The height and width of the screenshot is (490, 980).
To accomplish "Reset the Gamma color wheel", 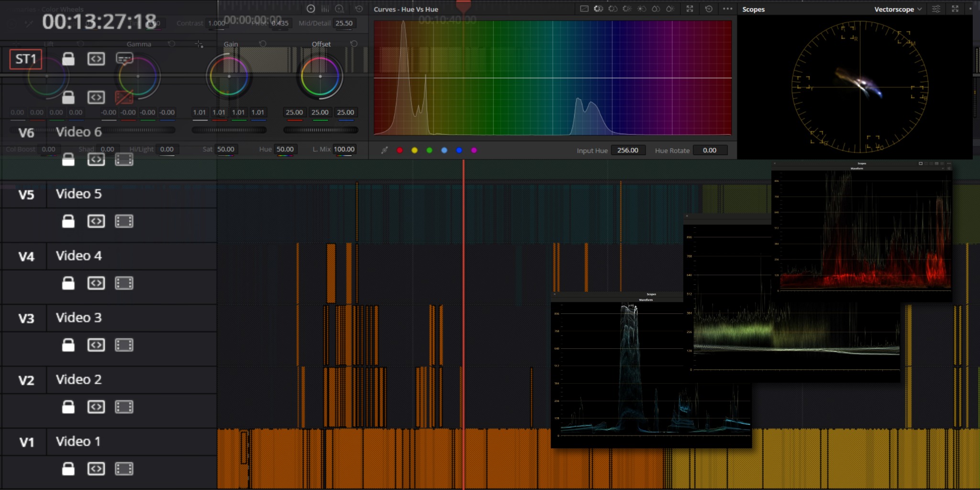I will (171, 44).
